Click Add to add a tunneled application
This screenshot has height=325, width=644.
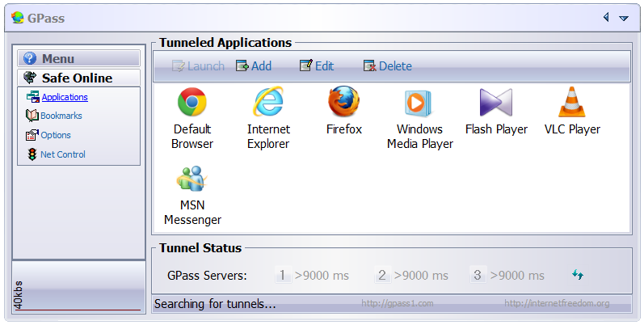pos(254,66)
